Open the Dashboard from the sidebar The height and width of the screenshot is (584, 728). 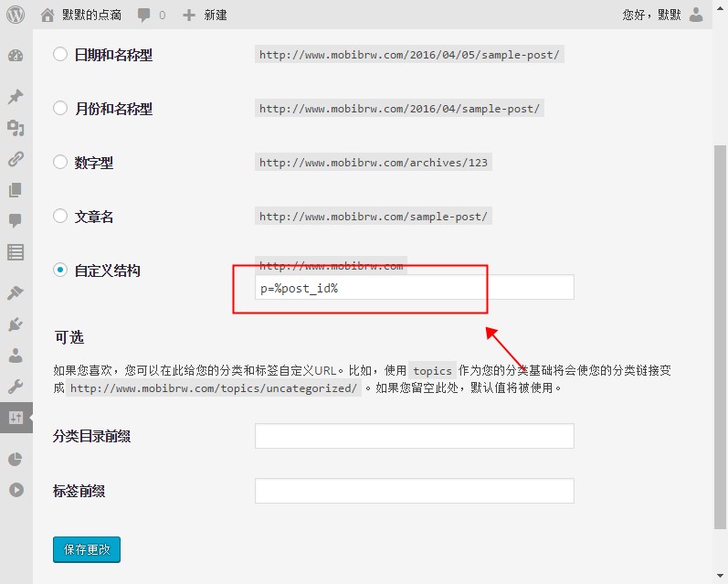pyautogui.click(x=16, y=56)
